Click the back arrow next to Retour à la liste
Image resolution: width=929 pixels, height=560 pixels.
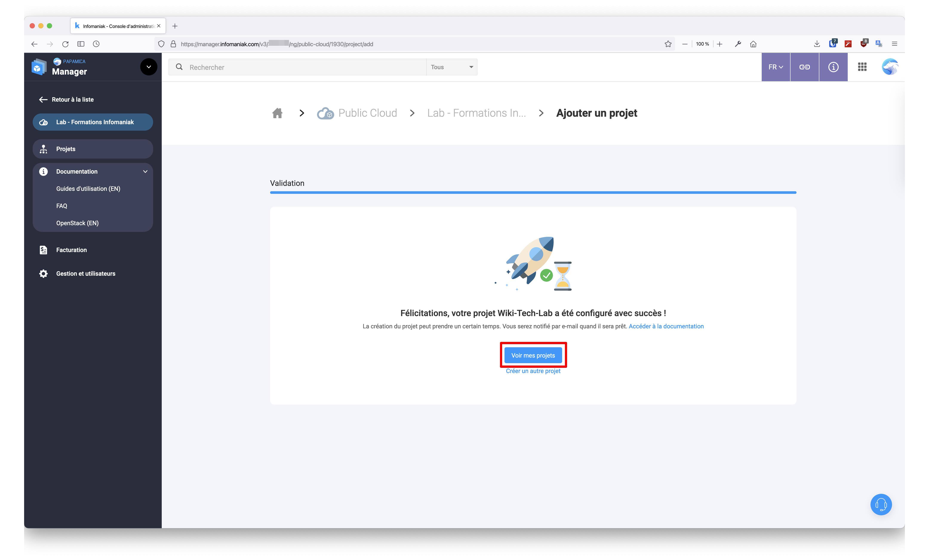[x=43, y=99]
